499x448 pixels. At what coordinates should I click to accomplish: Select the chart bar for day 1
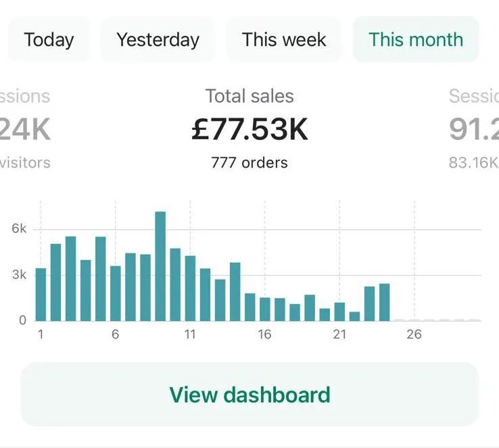pyautogui.click(x=41, y=295)
